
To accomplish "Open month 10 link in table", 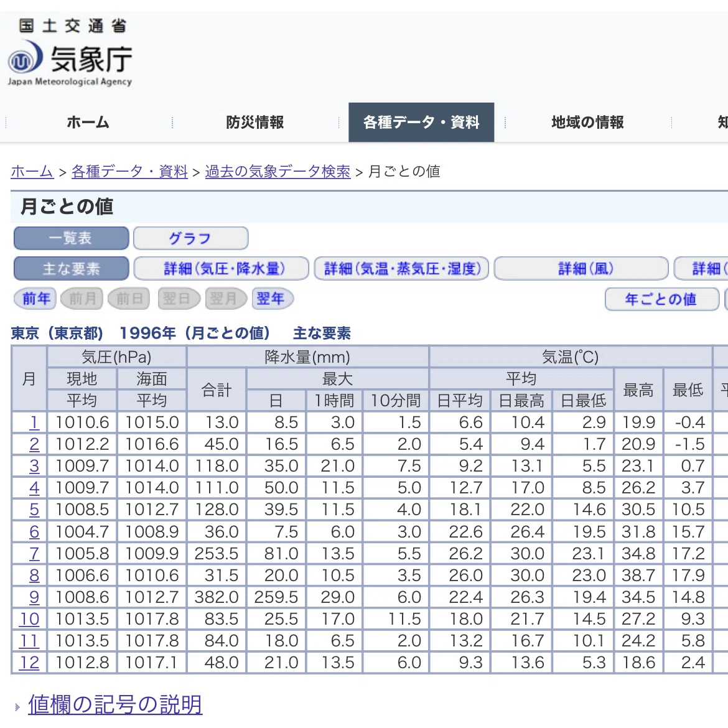I will coord(29,619).
